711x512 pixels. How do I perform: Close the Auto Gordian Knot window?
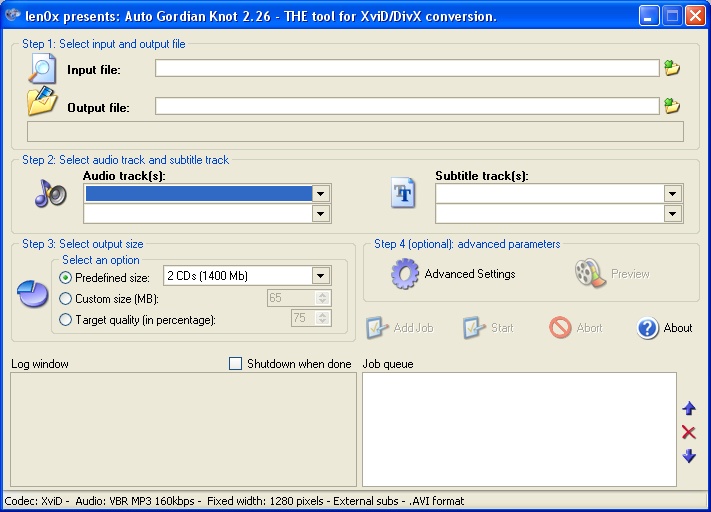695,16
